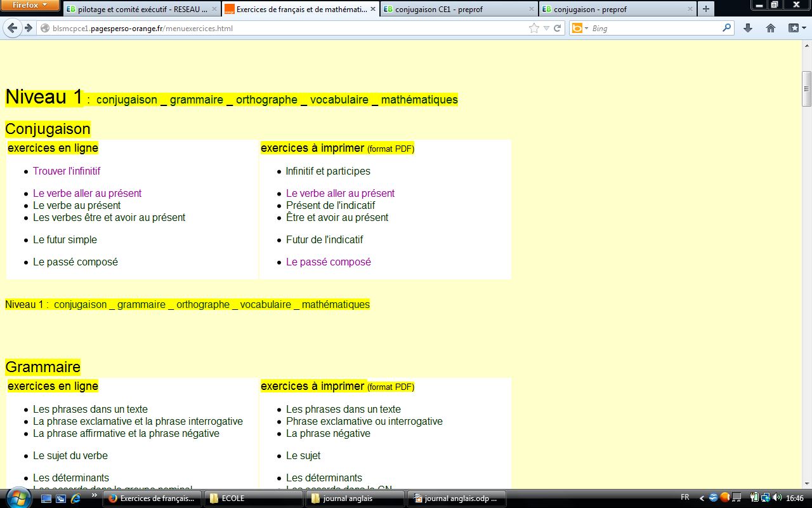Click the address bar URL field
Screen dimensions: 812x508
pyautogui.click(x=282, y=29)
